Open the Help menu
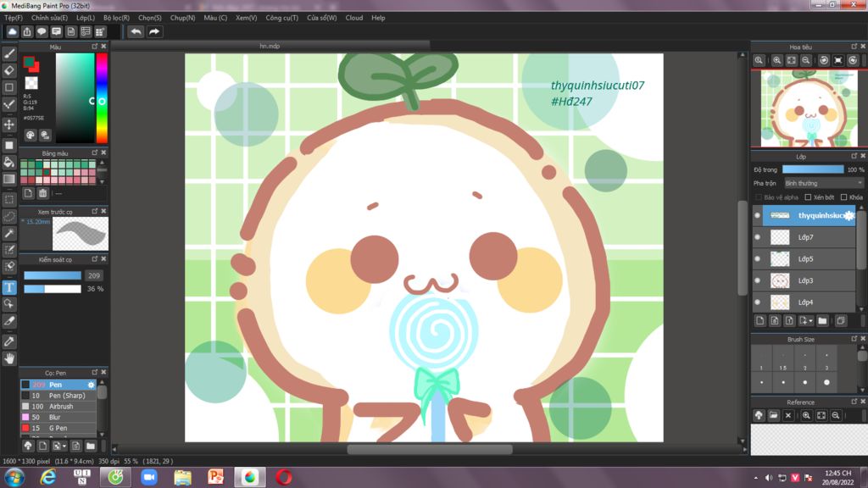The height and width of the screenshot is (488, 868). click(378, 18)
